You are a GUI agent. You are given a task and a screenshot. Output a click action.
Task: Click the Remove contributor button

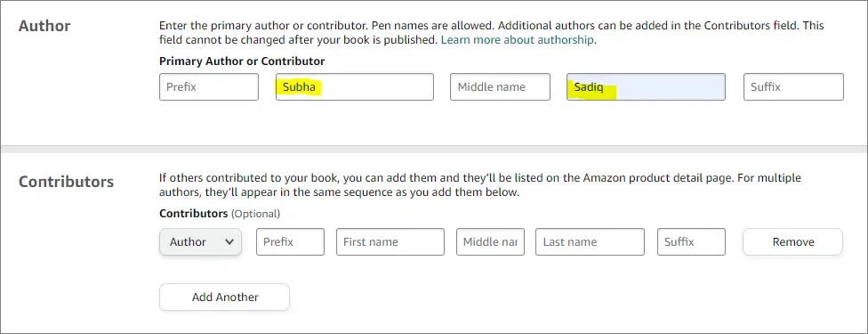(x=792, y=242)
